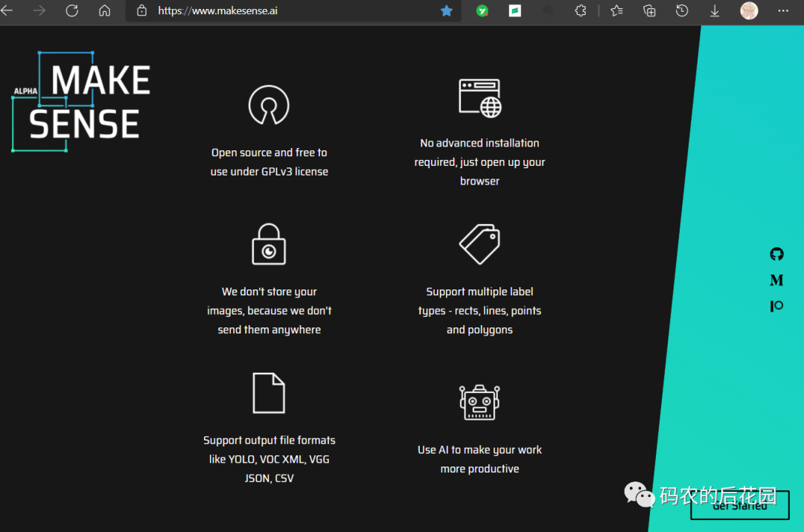Open the GitHub link icon
The width and height of the screenshot is (804, 532).
tap(776, 254)
